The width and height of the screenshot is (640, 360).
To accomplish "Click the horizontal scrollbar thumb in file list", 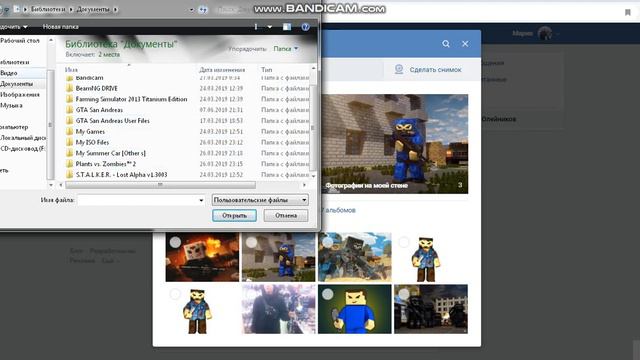I will click(x=160, y=185).
